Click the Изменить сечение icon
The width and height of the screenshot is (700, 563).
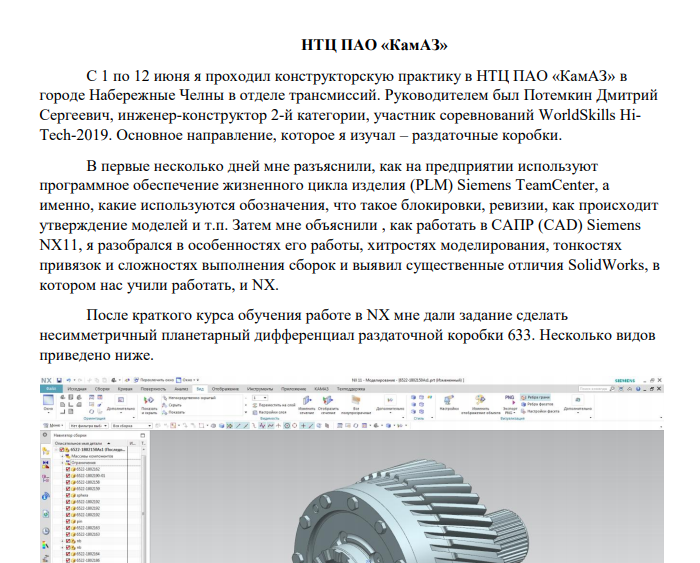click(306, 405)
